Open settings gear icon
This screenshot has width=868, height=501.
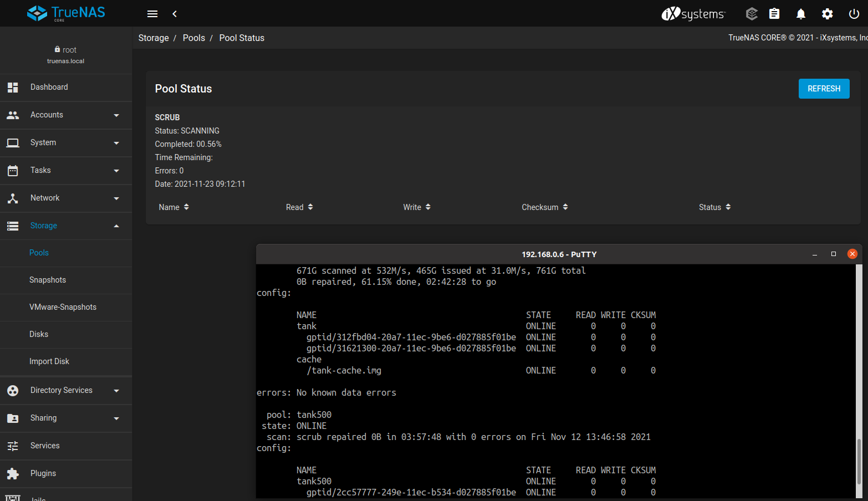[x=828, y=14]
